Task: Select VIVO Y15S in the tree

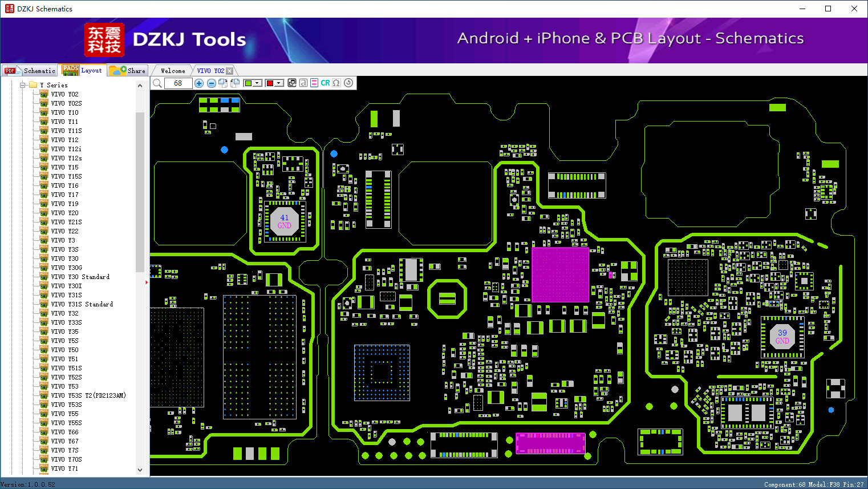Action: pos(66,176)
